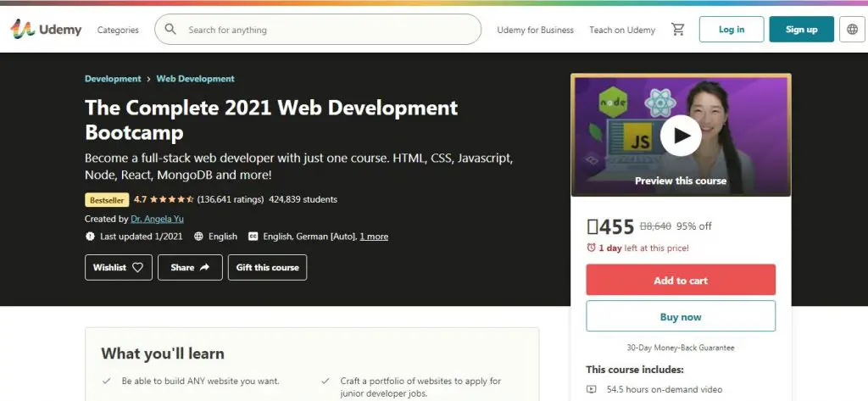868x401 pixels.
Task: Click the search magnifier icon
Action: tap(170, 30)
